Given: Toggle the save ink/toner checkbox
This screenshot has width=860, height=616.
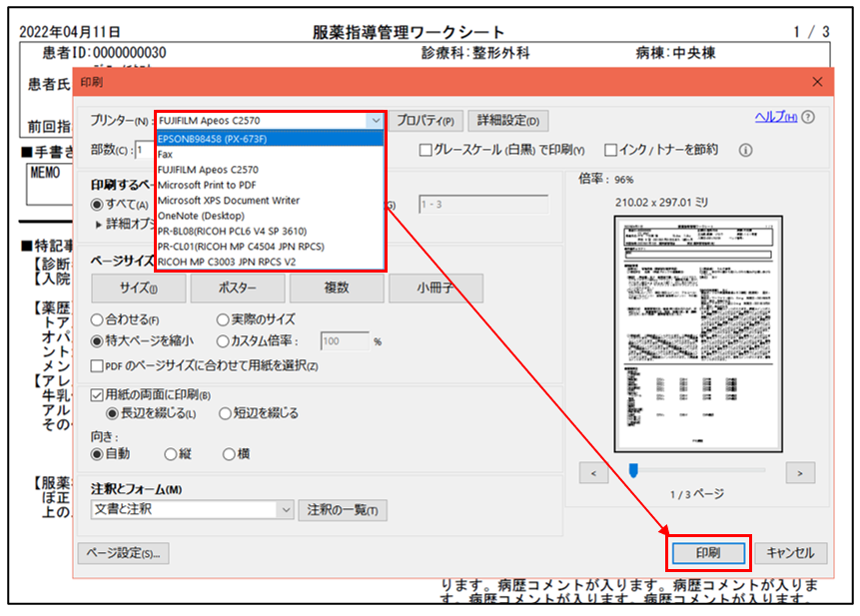Looking at the screenshot, I should pos(610,151).
